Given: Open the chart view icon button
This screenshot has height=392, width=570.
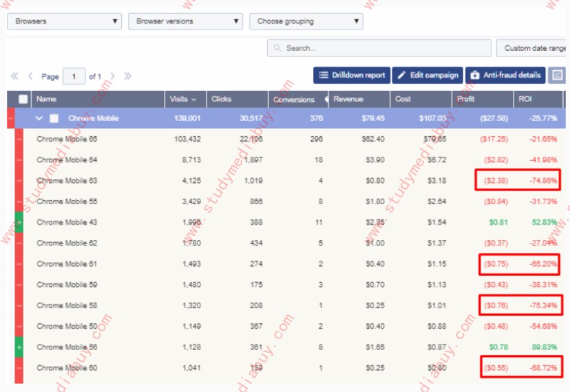Looking at the screenshot, I should coord(557,75).
